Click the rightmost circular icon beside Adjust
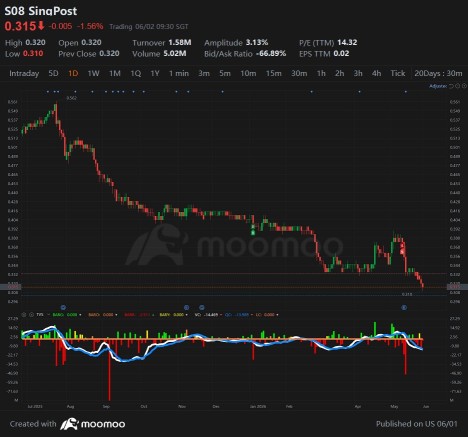This screenshot has height=437, width=468. 464,86
